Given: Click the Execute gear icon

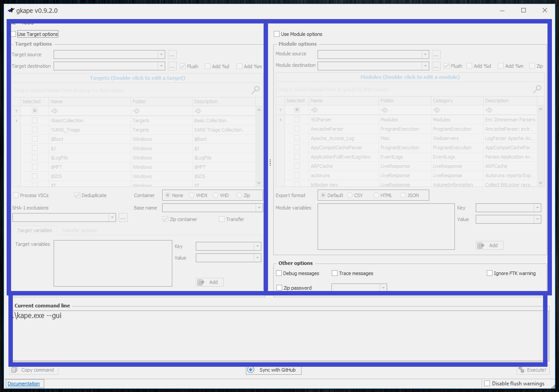Looking at the screenshot, I should (522, 370).
